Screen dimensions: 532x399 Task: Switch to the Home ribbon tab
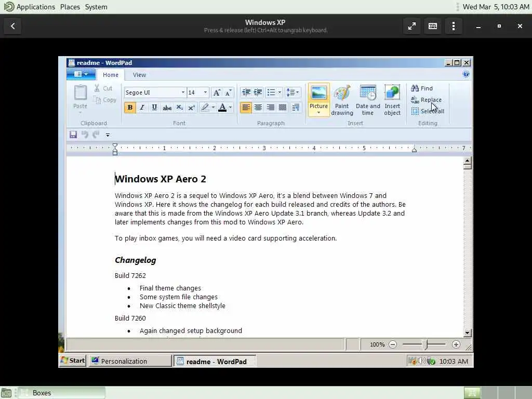111,75
